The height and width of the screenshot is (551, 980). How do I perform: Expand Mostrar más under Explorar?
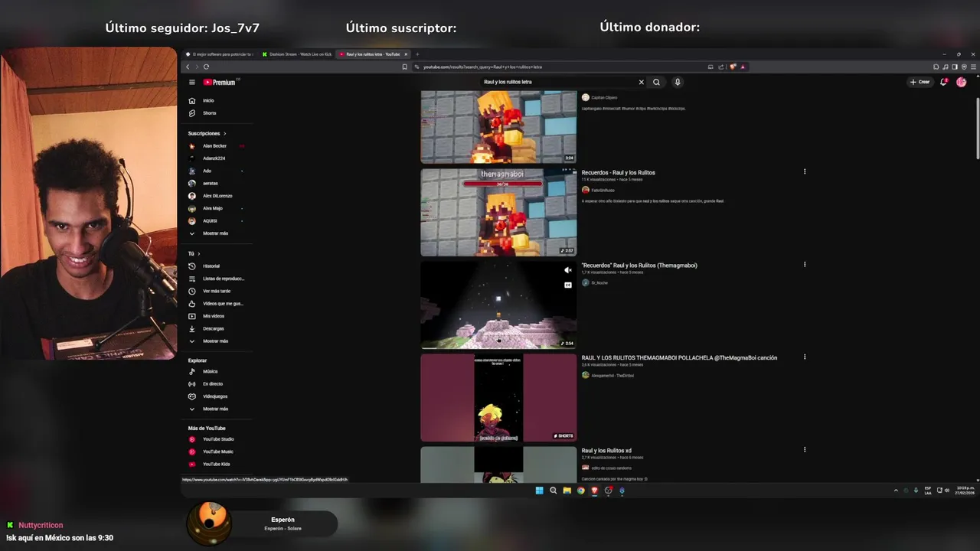[215, 409]
